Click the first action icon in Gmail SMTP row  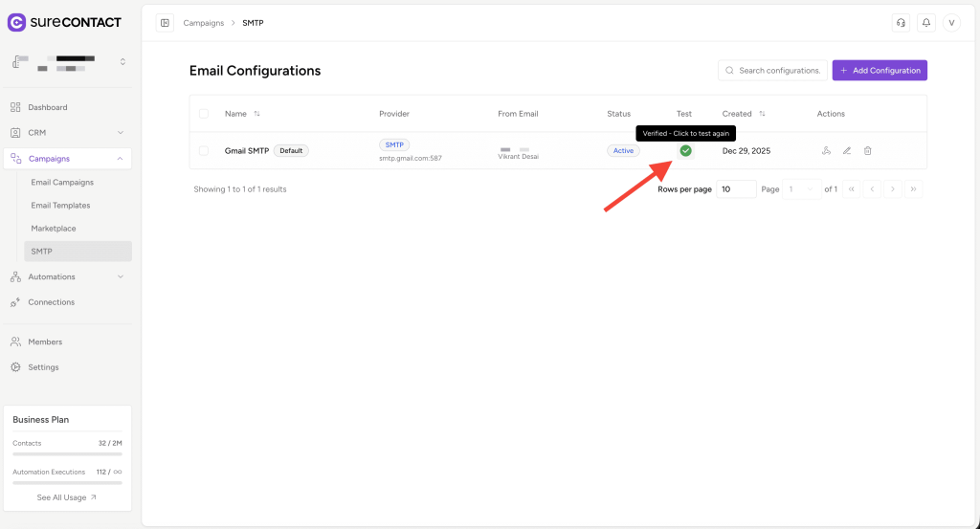[826, 151]
